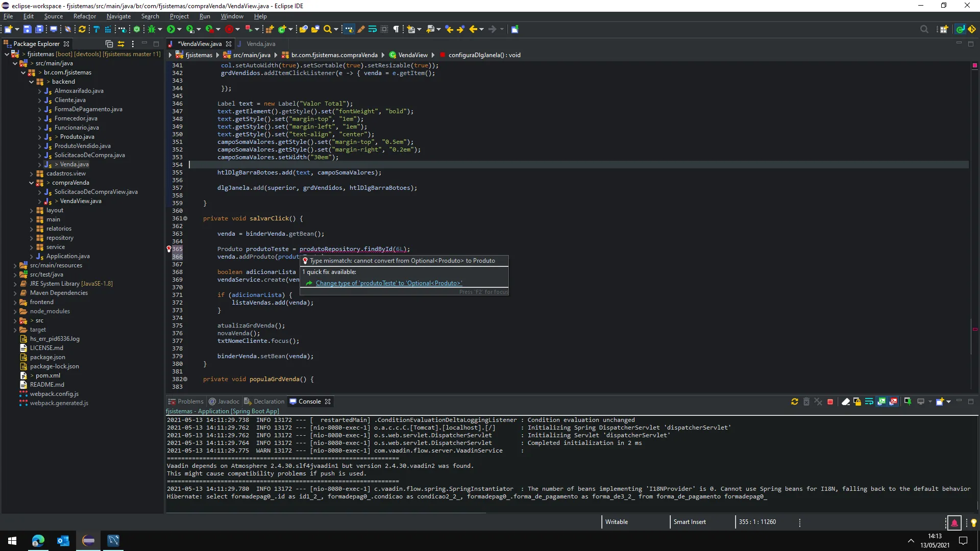Switch to the Venda.java editor tab
This screenshot has height=551, width=980.
tap(260, 44)
